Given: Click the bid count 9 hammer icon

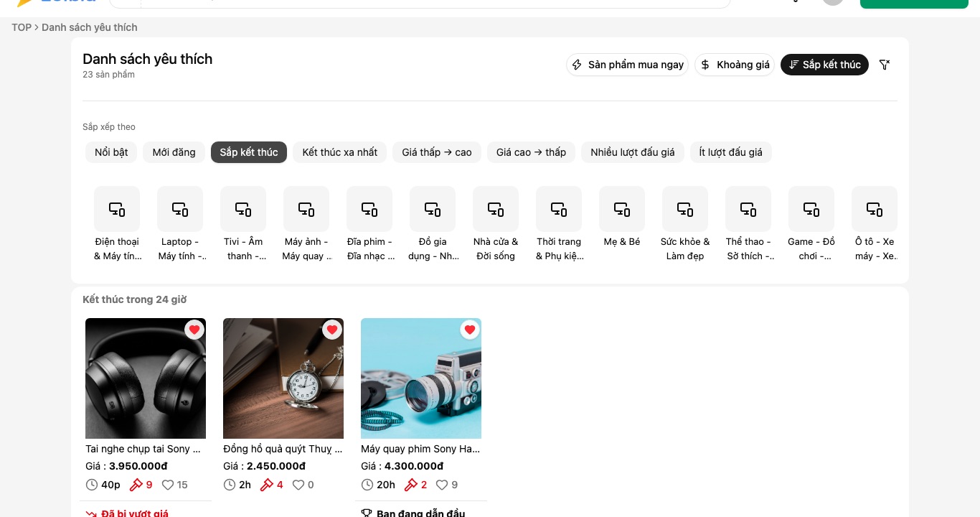Looking at the screenshot, I should pos(136,485).
